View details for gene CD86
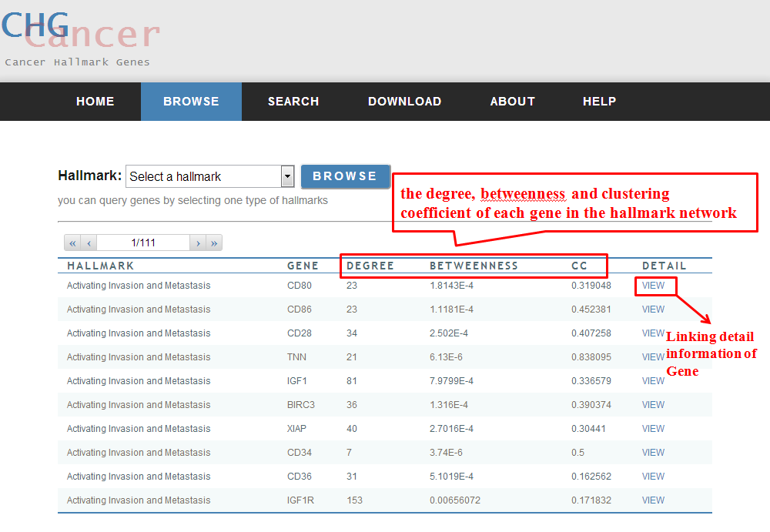The width and height of the screenshot is (770, 532). 653,309
